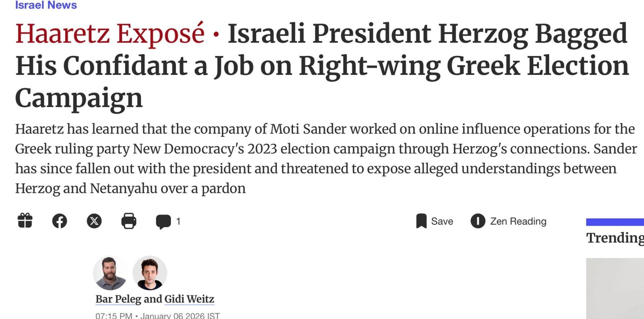Print the article using printer icon
This screenshot has width=644, height=319.
129,221
